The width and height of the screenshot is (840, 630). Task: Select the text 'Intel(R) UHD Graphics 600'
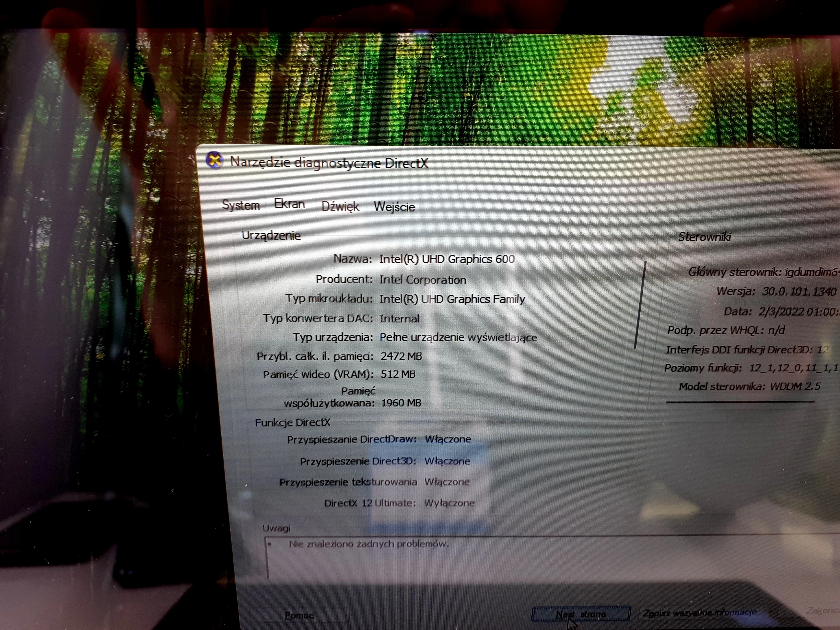point(447,259)
